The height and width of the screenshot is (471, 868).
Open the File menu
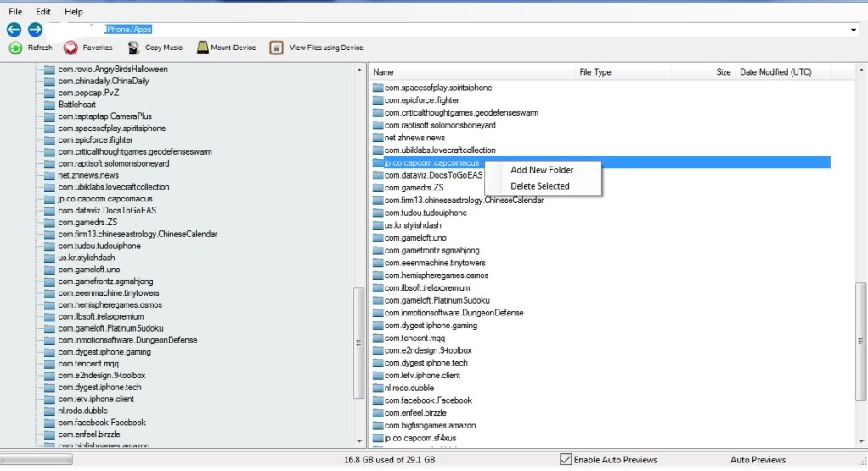15,12
